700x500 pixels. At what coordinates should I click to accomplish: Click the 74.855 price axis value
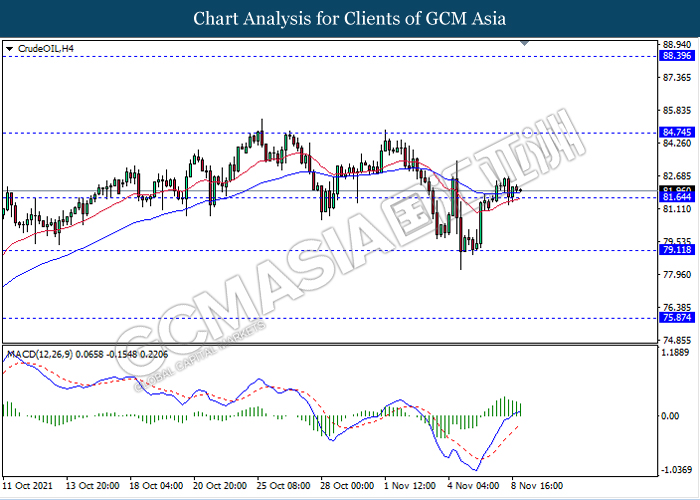678,340
